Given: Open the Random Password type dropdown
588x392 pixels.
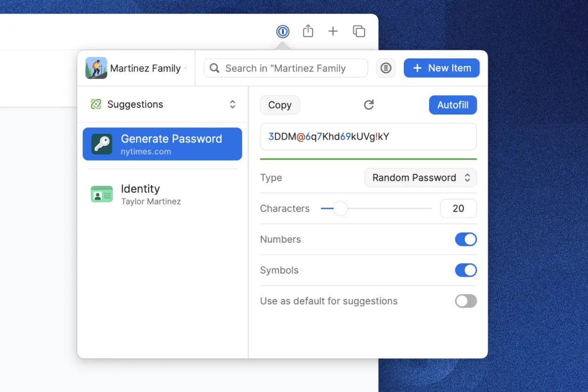Looking at the screenshot, I should click(420, 178).
